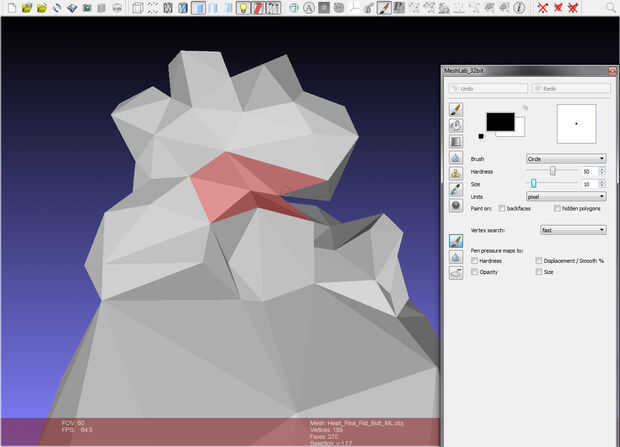Select the smooth water-drop tool in paint panel
620x447 pixels.
(456, 157)
